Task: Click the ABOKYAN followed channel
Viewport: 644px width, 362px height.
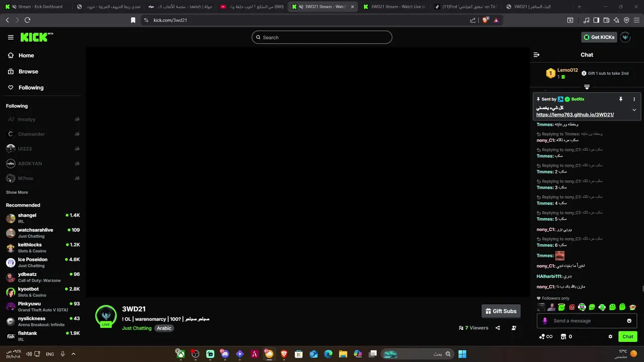Action: pos(43,164)
